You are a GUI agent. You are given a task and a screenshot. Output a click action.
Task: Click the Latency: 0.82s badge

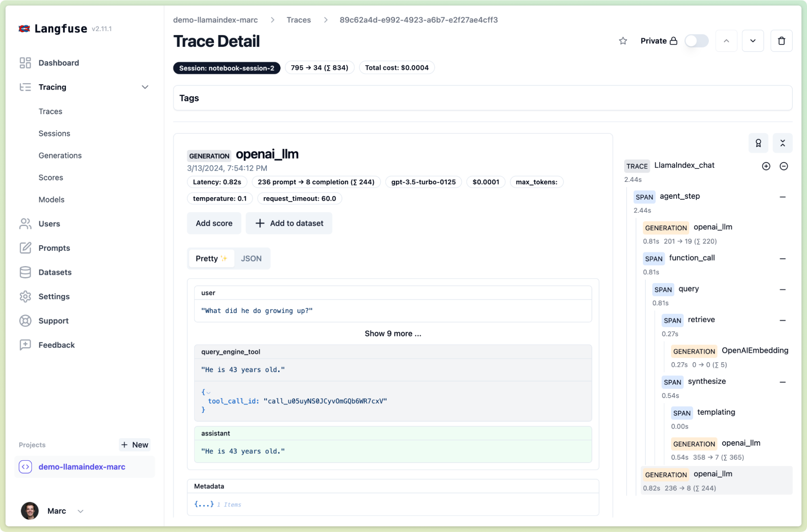[x=217, y=182]
